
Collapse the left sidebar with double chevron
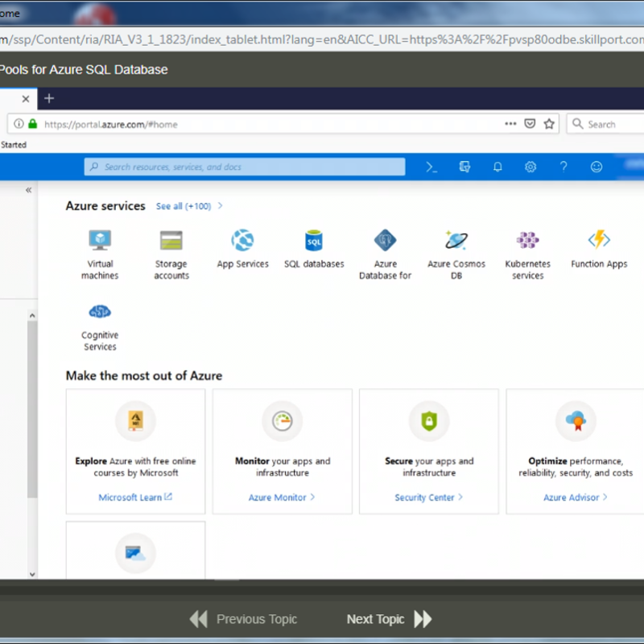tap(28, 190)
